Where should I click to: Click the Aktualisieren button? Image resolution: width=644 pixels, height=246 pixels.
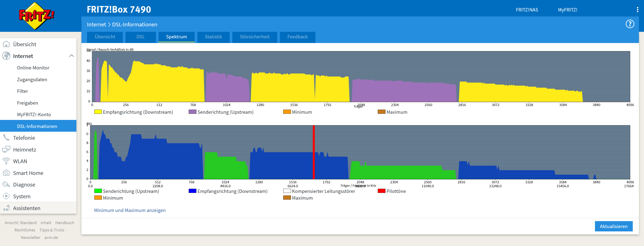coord(613,226)
